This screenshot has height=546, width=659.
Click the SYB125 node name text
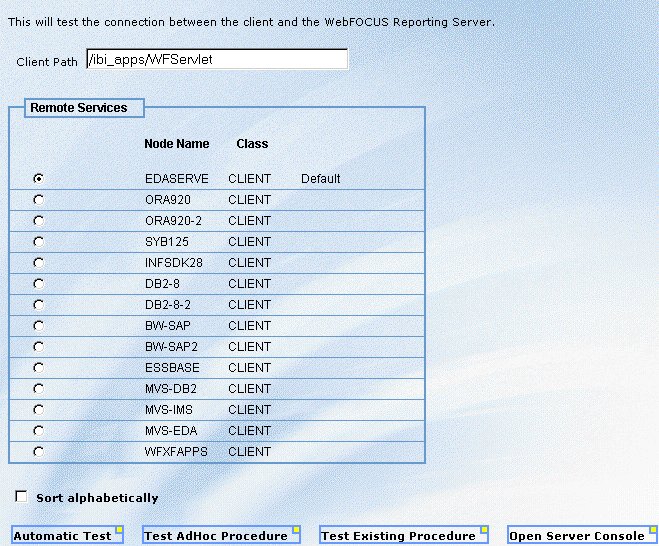(x=167, y=242)
